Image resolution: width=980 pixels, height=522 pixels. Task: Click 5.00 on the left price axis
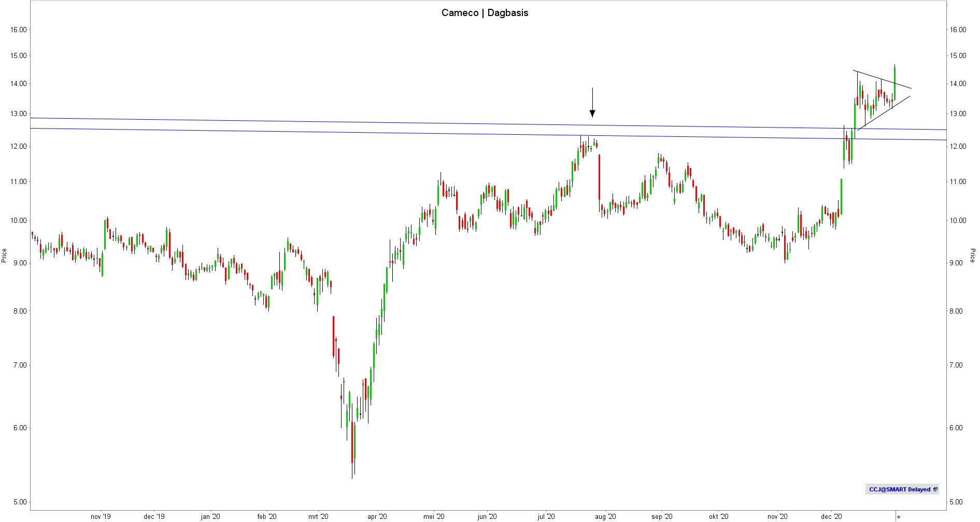20,502
